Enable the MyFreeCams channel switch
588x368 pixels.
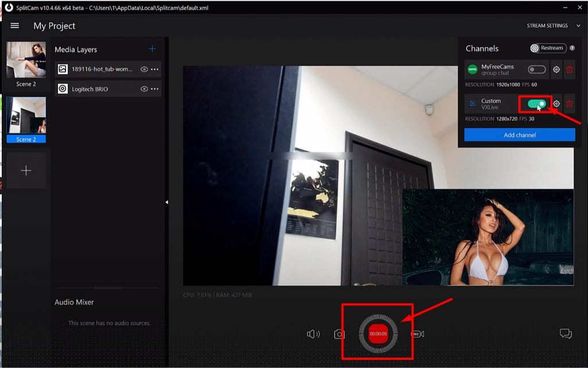click(x=537, y=69)
